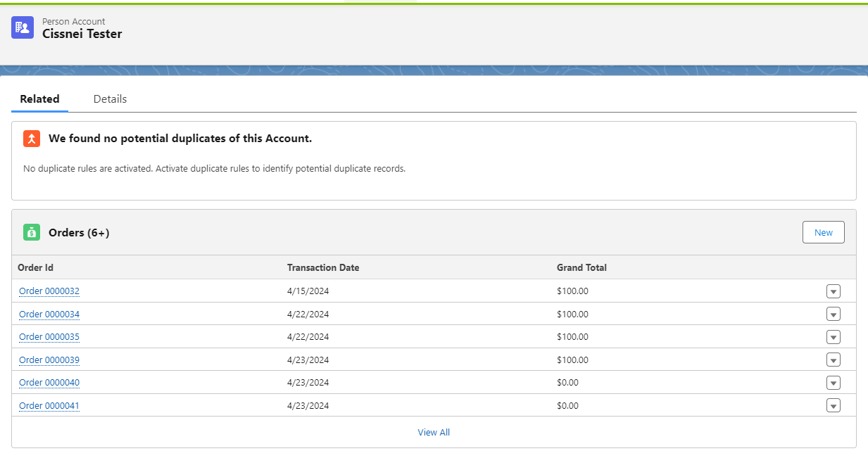Open row action dropdown for Order 0000041
Image resolution: width=868 pixels, height=451 pixels.
[x=834, y=406]
